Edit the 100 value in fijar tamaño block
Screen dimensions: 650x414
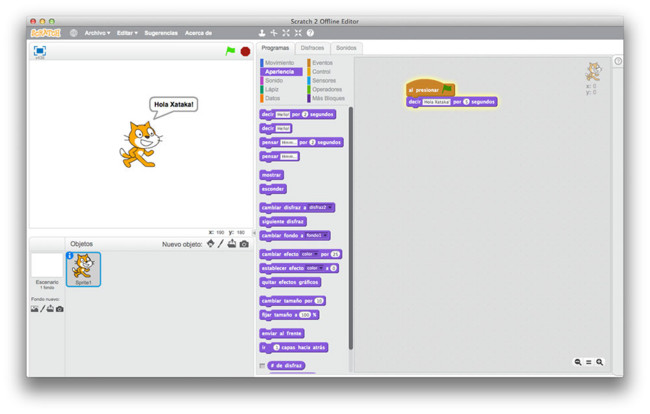[x=305, y=315]
